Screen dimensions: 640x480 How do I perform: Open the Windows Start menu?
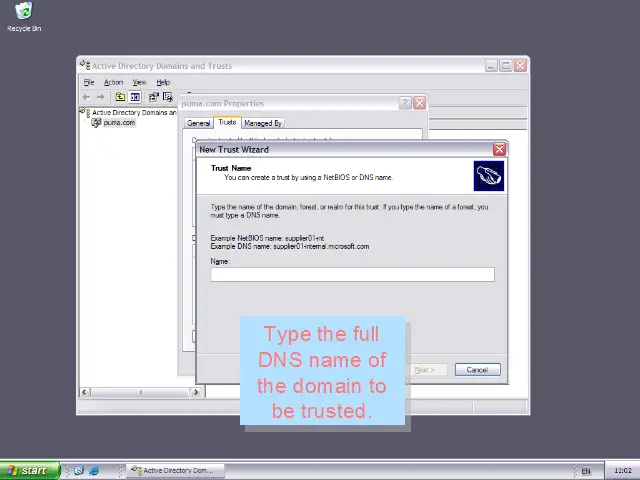click(29, 471)
